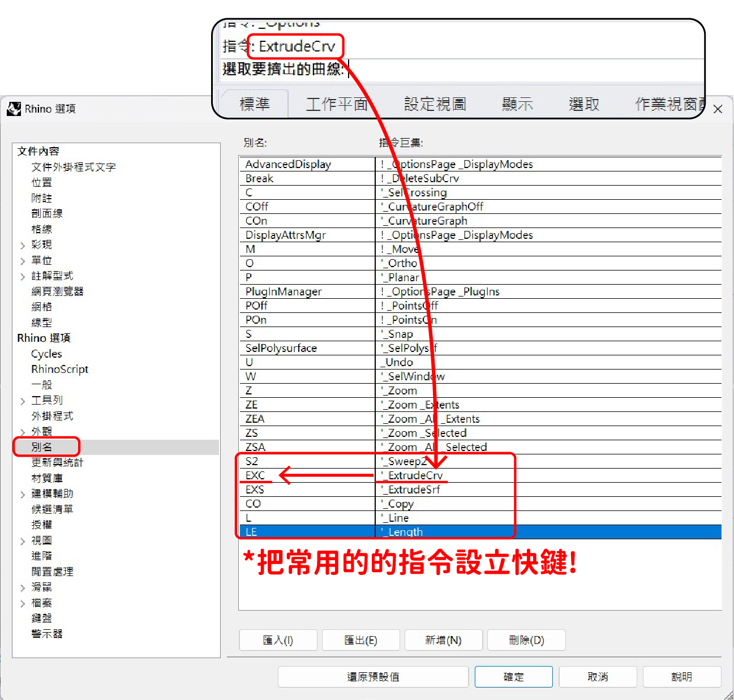734x700 pixels.
Task: Click the Rhino logo icon in title bar
Action: click(x=14, y=109)
